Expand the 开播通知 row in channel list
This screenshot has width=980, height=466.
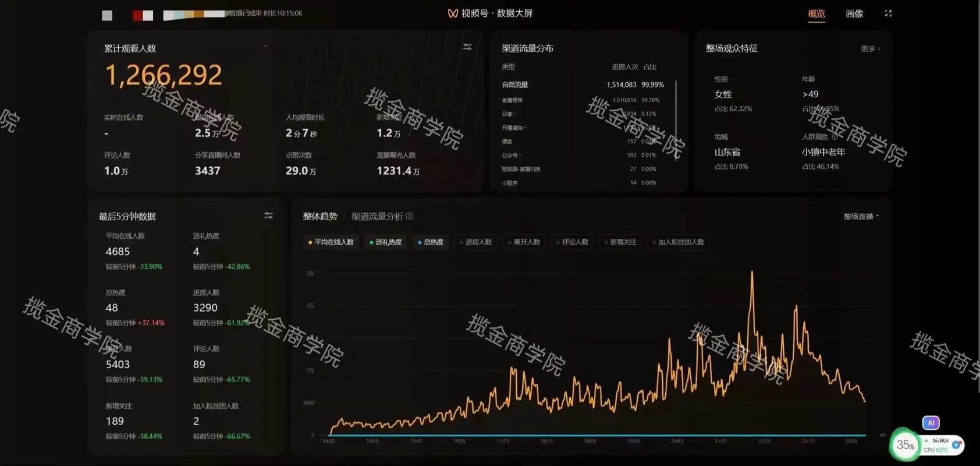514,128
